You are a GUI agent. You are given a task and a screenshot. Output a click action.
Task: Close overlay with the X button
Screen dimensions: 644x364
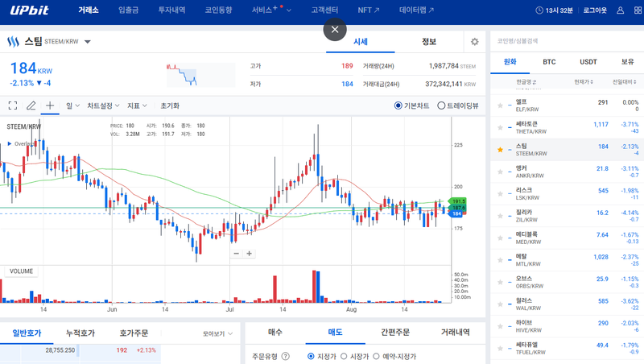[x=335, y=29]
